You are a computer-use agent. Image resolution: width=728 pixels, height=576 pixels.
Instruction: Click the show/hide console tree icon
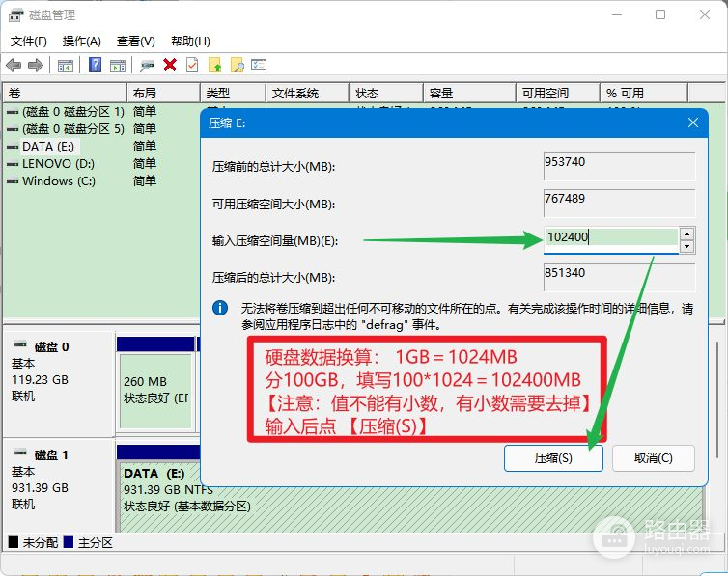click(66, 66)
